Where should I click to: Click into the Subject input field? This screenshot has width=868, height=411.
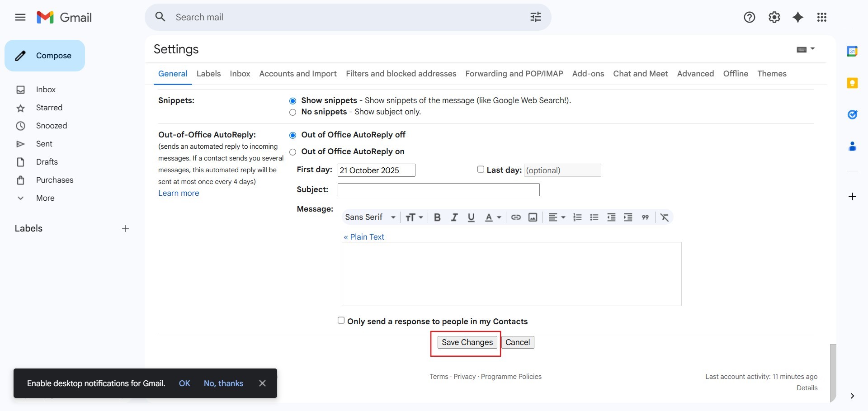coord(438,190)
